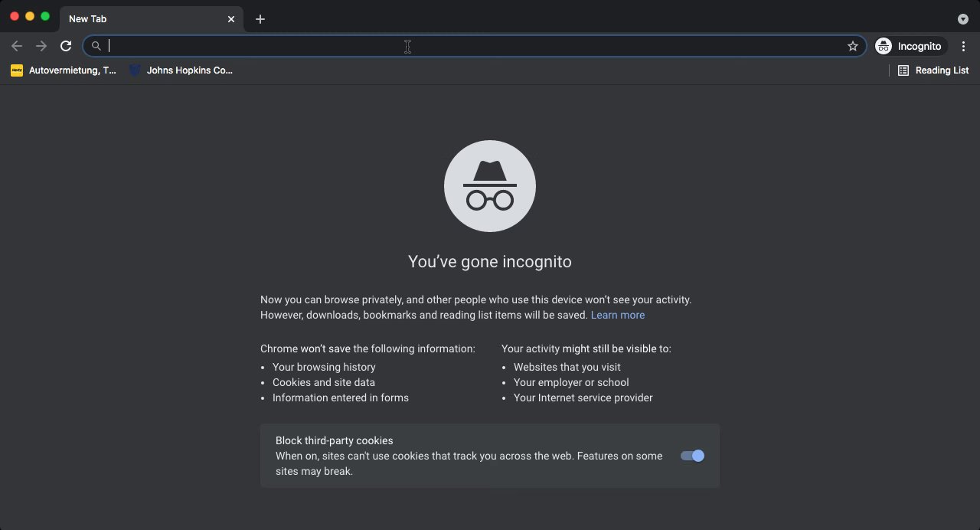
Task: Follow the Learn more link
Action: [x=617, y=315]
